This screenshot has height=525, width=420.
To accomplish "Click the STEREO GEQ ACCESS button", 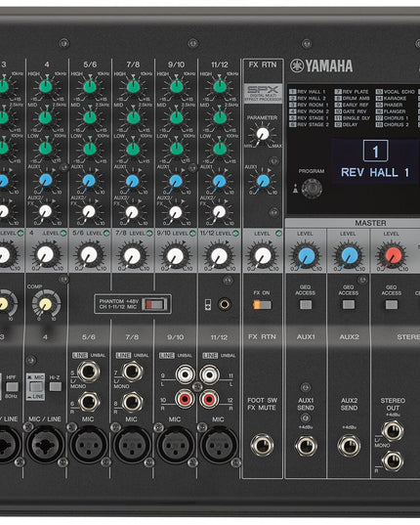I will pos(392,304).
